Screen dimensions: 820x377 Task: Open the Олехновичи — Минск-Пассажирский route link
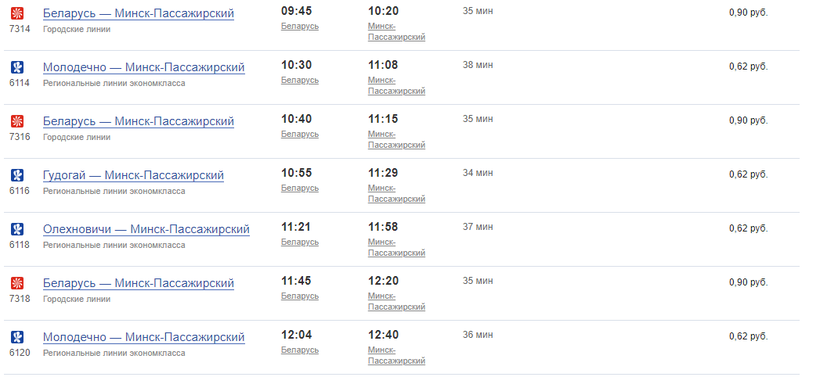(x=146, y=229)
